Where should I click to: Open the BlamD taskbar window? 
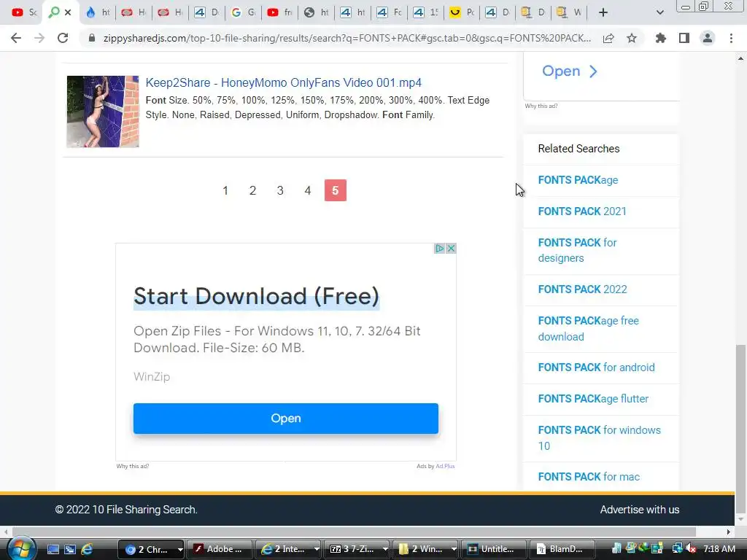[x=562, y=549]
